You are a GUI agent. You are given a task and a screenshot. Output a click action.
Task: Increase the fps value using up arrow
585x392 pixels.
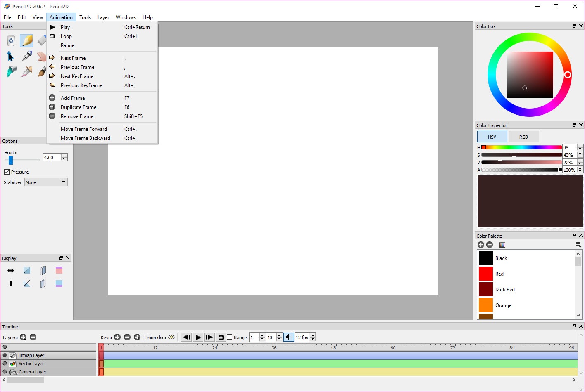pyautogui.click(x=313, y=335)
